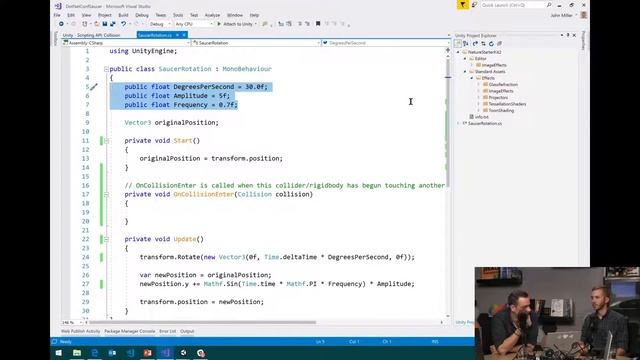Close the SaucerRotation.cs tab
Screen dimensions: 640x360
184,35
